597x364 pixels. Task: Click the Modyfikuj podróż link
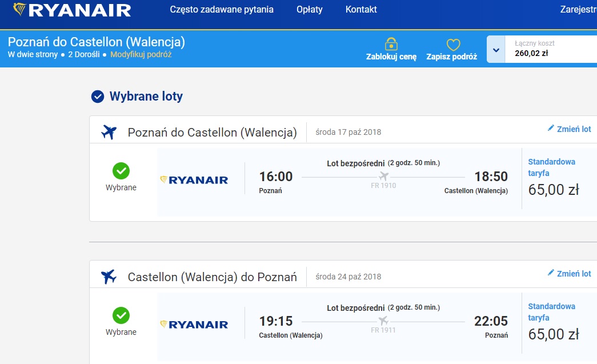click(141, 54)
